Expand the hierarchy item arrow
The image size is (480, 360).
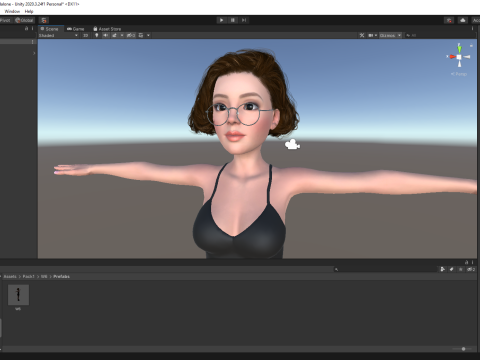click(x=34, y=53)
